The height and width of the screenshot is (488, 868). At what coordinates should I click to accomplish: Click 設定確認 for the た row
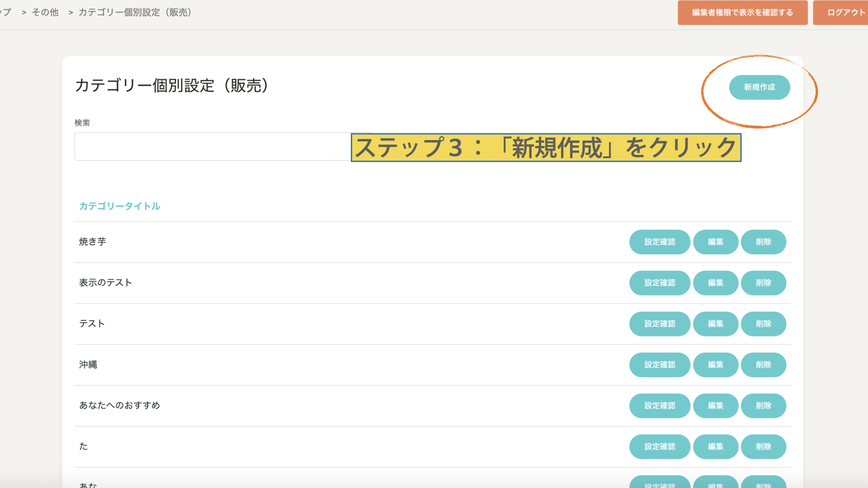tap(660, 446)
